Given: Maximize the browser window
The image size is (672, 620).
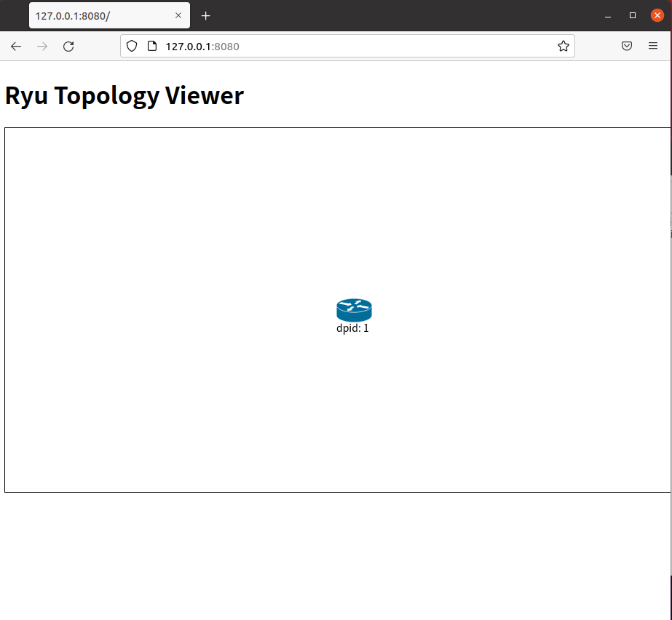Looking at the screenshot, I should click(632, 15).
